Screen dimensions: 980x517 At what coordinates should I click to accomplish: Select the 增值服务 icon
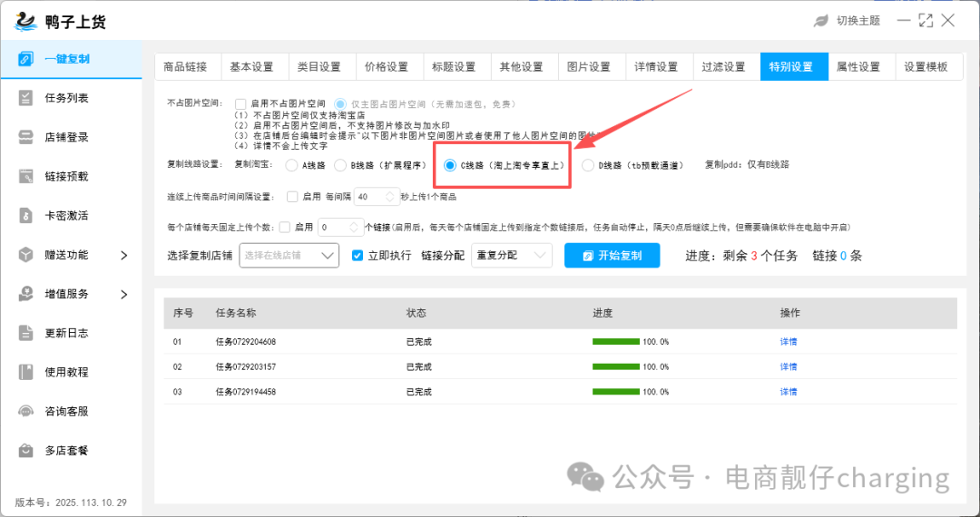coord(25,294)
